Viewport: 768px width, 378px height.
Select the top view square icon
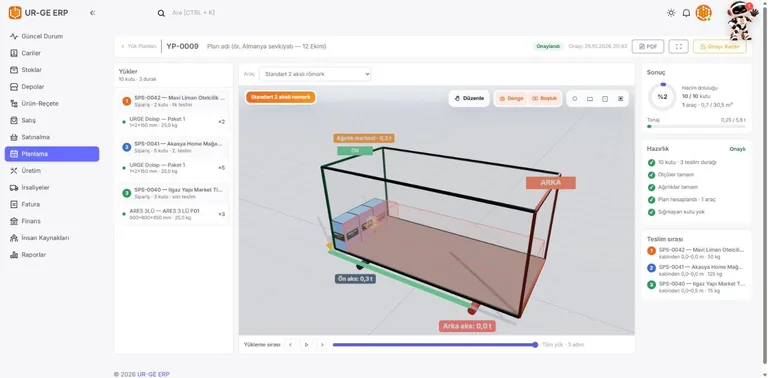click(605, 98)
